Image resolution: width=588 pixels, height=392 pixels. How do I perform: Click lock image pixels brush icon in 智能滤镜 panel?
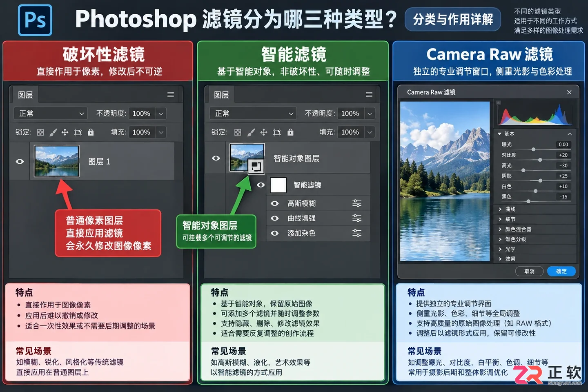251,132
